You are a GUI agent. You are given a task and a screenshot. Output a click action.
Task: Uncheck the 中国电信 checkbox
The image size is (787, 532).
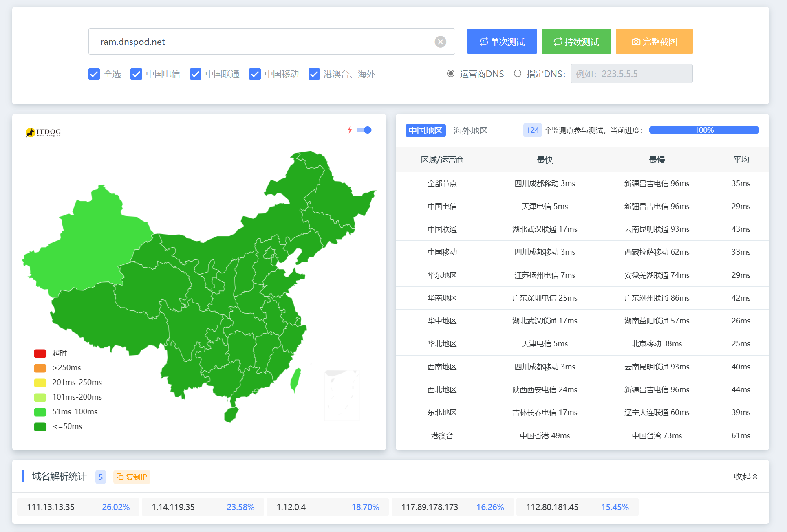point(136,74)
